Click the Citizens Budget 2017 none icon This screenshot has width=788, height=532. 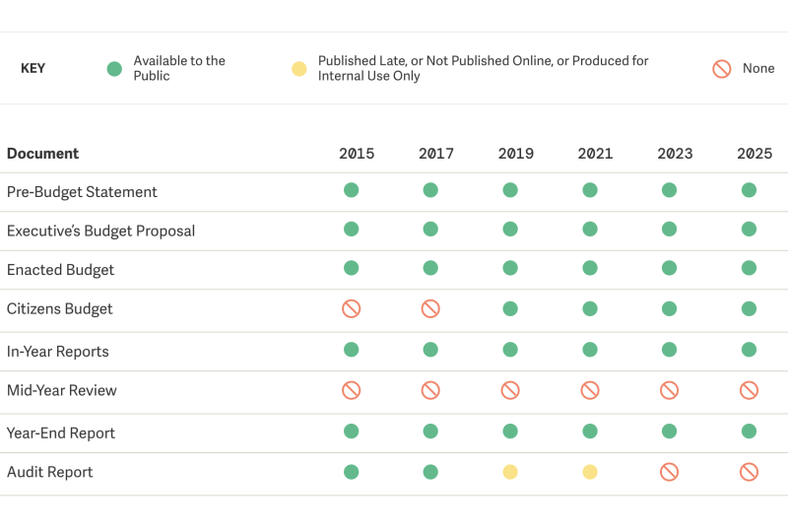click(430, 308)
